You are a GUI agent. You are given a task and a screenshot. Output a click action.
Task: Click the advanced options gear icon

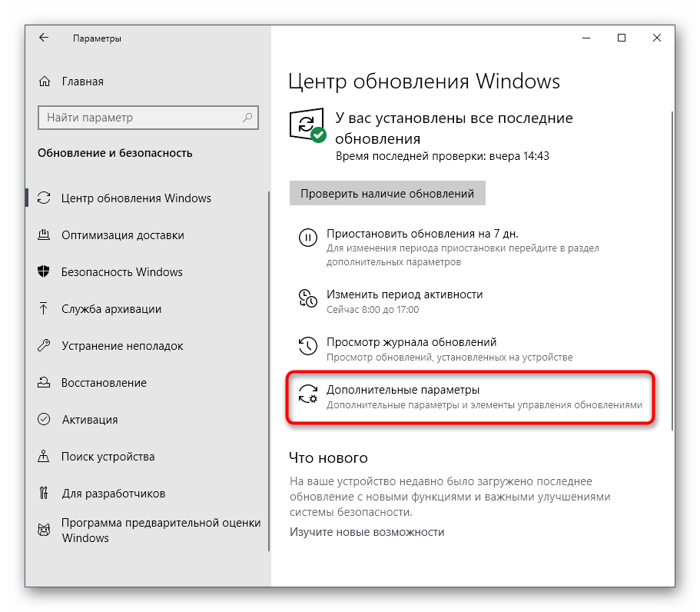pyautogui.click(x=308, y=394)
